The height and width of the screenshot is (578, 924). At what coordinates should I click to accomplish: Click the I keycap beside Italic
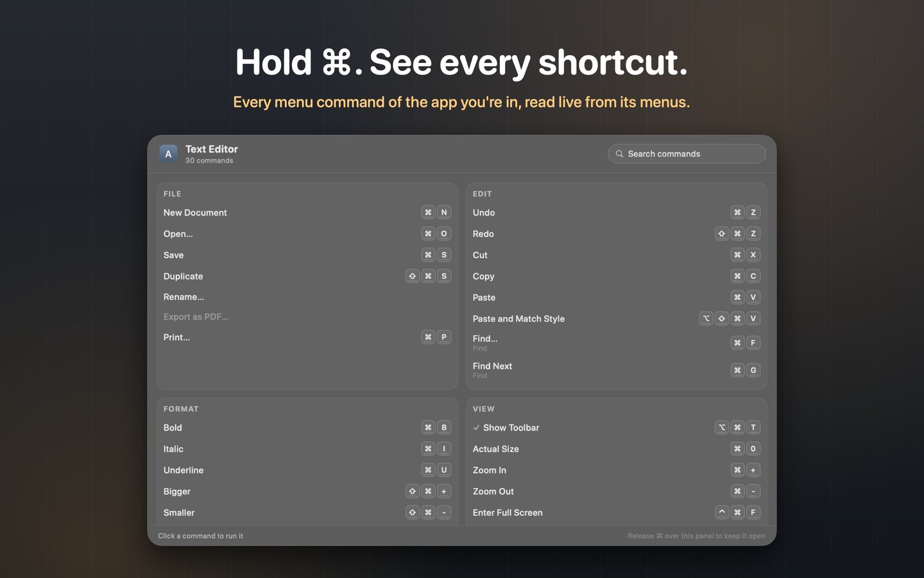click(444, 449)
